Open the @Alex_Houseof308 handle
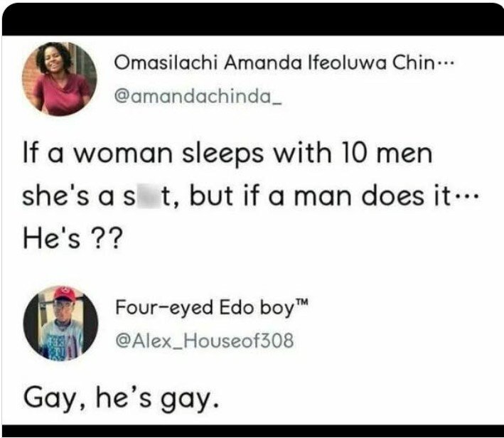This screenshot has width=504, height=438. coord(205,341)
